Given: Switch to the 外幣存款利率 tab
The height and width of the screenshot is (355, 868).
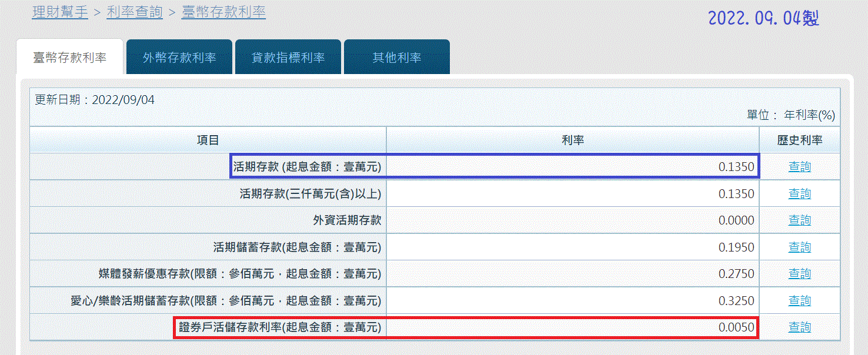Looking at the screenshot, I should tap(179, 58).
